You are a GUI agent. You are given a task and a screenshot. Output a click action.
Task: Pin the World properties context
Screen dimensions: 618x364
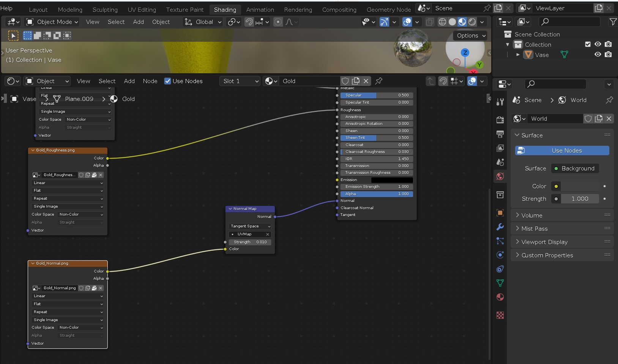click(x=609, y=100)
